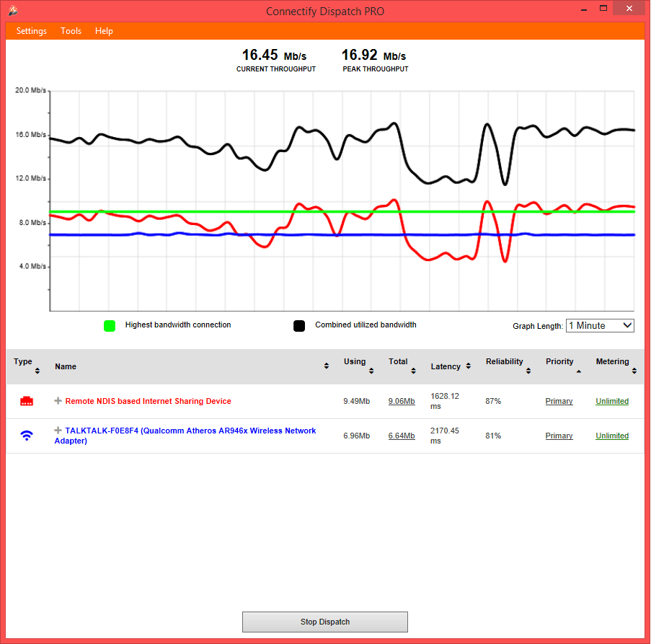This screenshot has height=644, width=651.
Task: Change Unlimited metering for Remote NDIS device
Action: pyautogui.click(x=612, y=401)
